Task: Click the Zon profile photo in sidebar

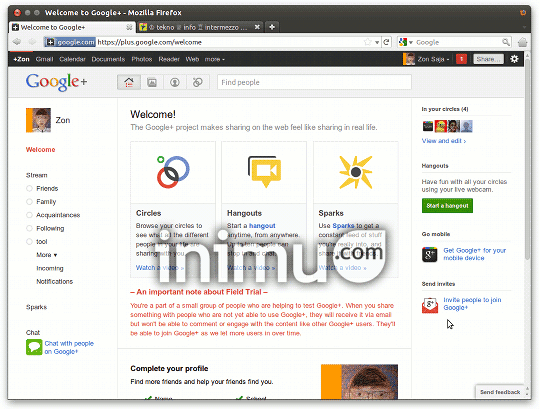Action: (x=38, y=120)
